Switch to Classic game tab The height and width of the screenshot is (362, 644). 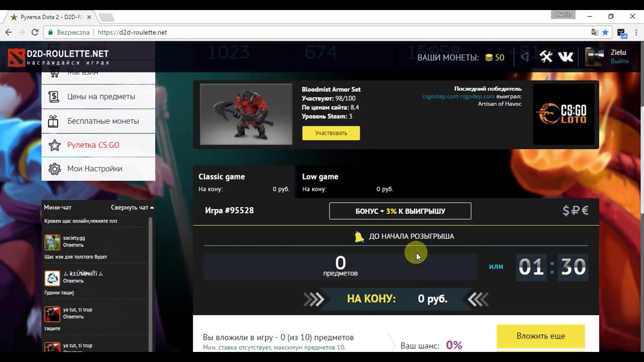click(244, 182)
